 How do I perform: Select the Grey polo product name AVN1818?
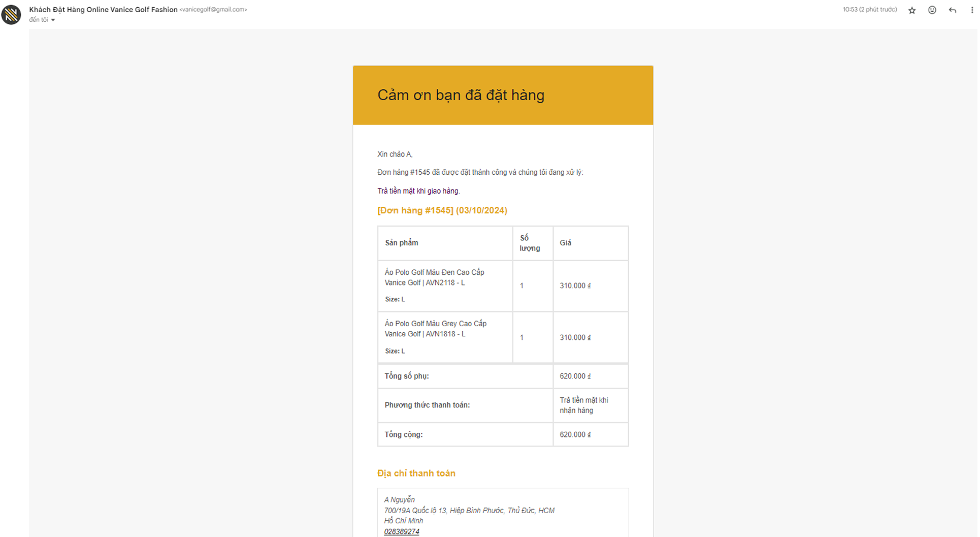pos(435,329)
